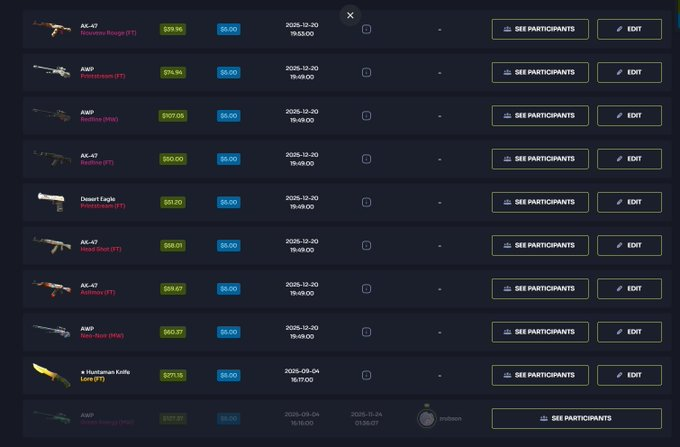680x447 pixels.
Task: Edit the AWP Neo-Noir giveaway
Action: [629, 332]
